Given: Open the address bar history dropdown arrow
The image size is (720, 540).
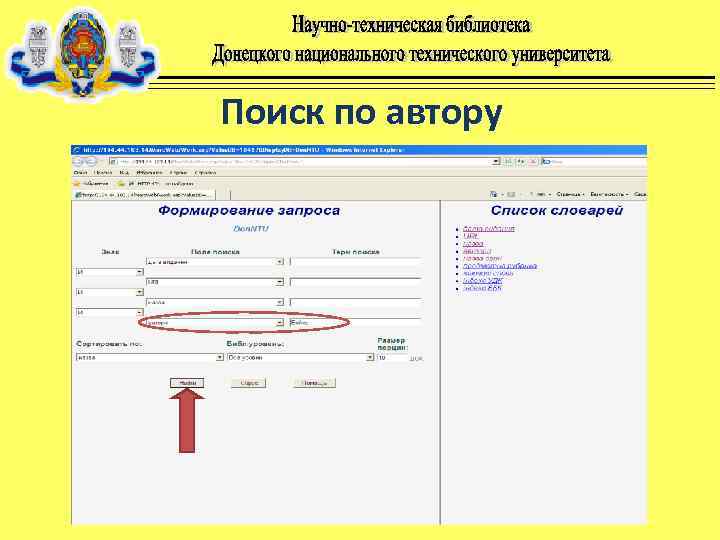Looking at the screenshot, I should tap(496, 162).
